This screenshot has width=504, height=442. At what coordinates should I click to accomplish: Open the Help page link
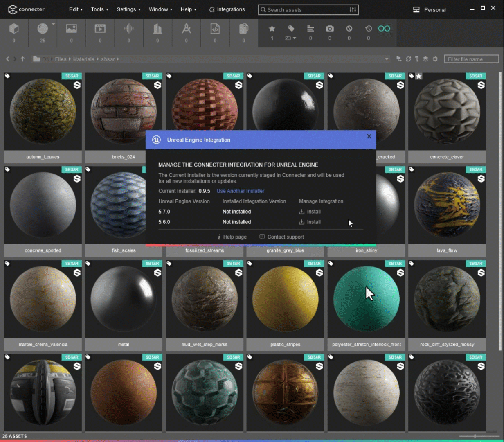tap(232, 237)
